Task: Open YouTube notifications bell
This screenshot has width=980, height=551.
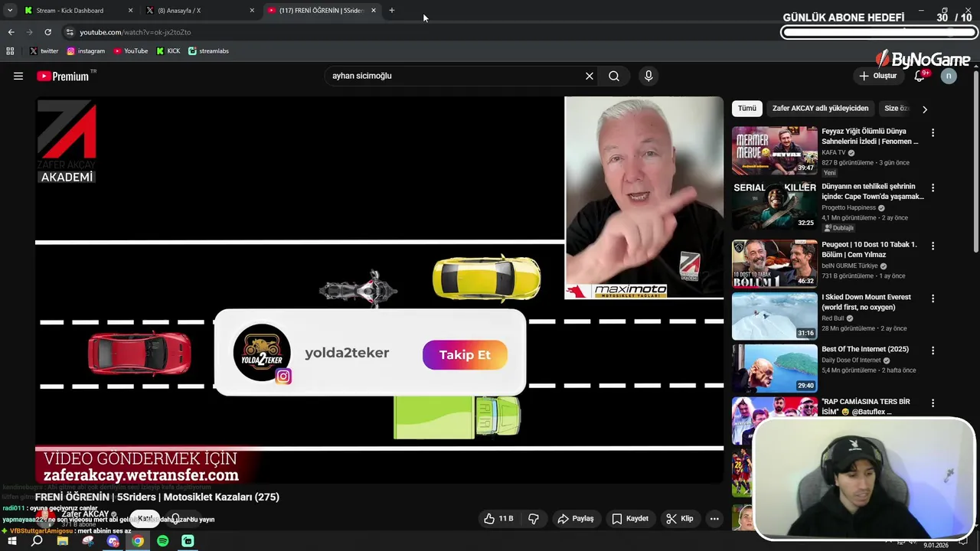Action: pos(920,76)
